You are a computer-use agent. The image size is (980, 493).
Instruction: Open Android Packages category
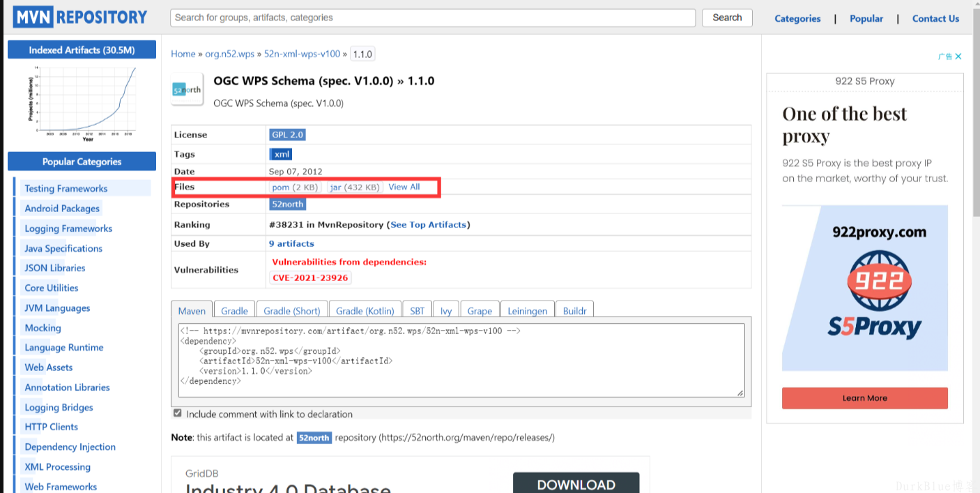[x=62, y=208]
